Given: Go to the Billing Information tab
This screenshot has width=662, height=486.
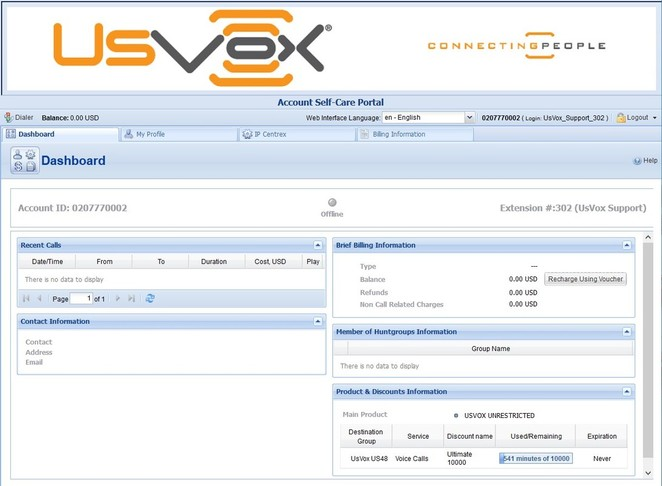Looking at the screenshot, I should point(415,134).
